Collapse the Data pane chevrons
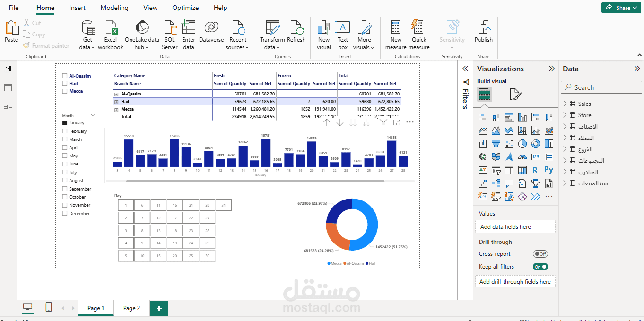Screen dimensions: 644x321 637,69
